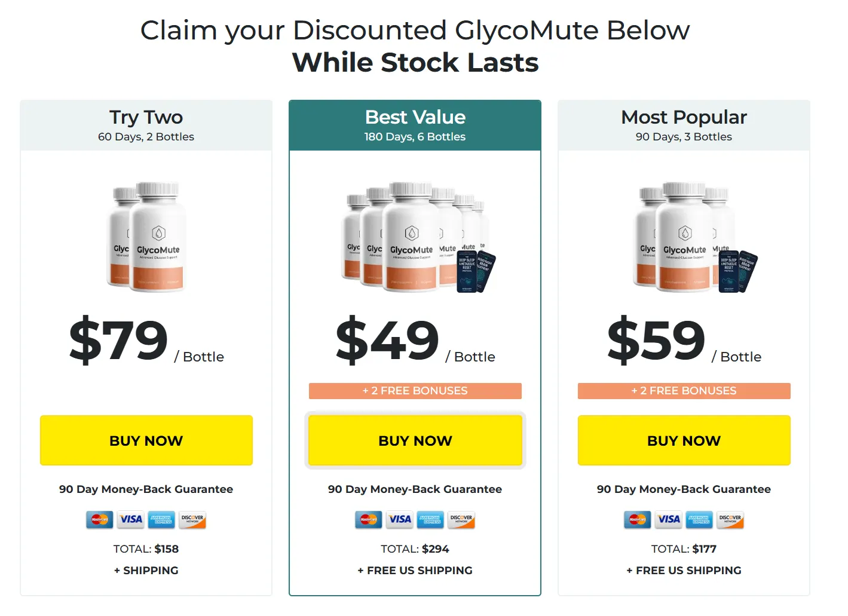Select the American Express icon under Most Popular
The width and height of the screenshot is (848, 616).
point(699,520)
